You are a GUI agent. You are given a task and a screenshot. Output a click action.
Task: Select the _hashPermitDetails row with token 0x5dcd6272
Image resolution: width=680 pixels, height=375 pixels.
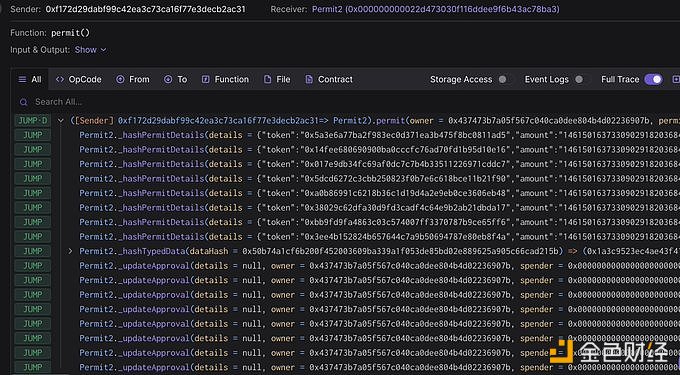pyautogui.click(x=379, y=179)
